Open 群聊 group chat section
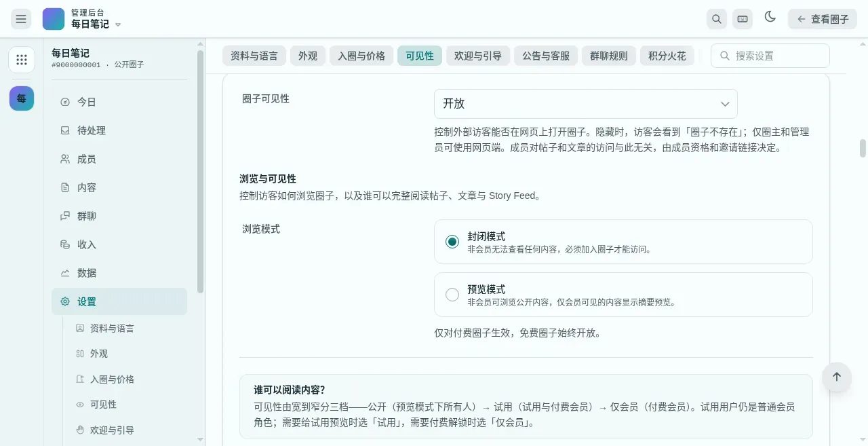Screen dimensions: 868x446 pos(119,216)
